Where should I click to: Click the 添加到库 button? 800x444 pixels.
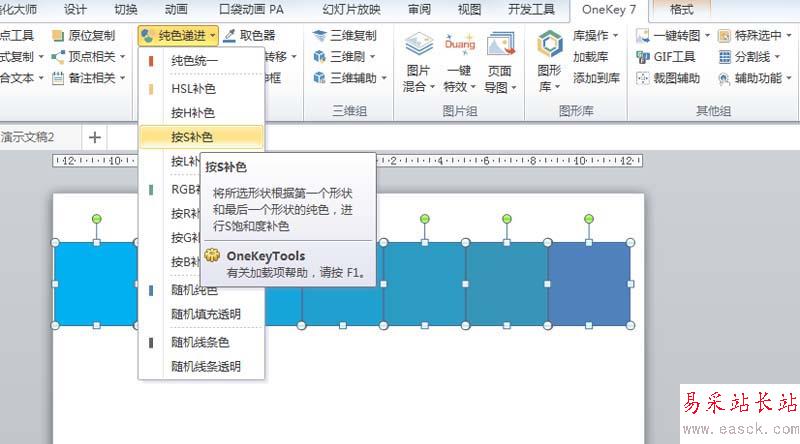(x=596, y=78)
